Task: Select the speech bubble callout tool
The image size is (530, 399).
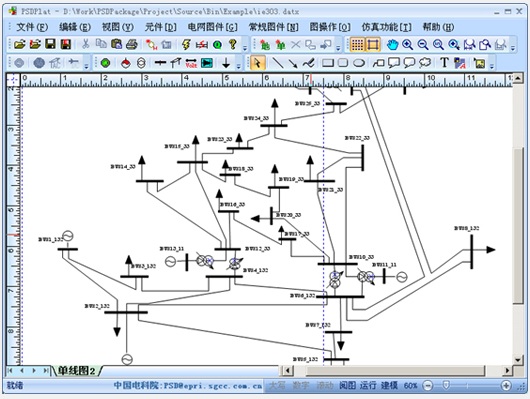Action: (x=394, y=63)
